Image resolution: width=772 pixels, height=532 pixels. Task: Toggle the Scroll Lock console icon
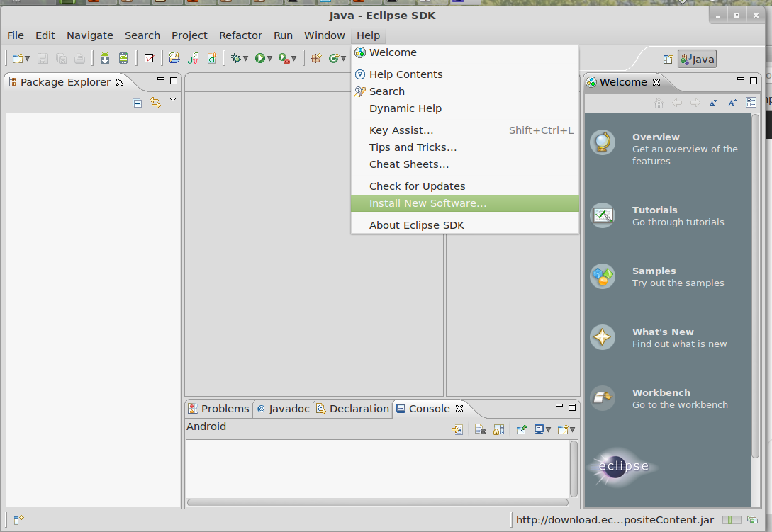point(499,429)
